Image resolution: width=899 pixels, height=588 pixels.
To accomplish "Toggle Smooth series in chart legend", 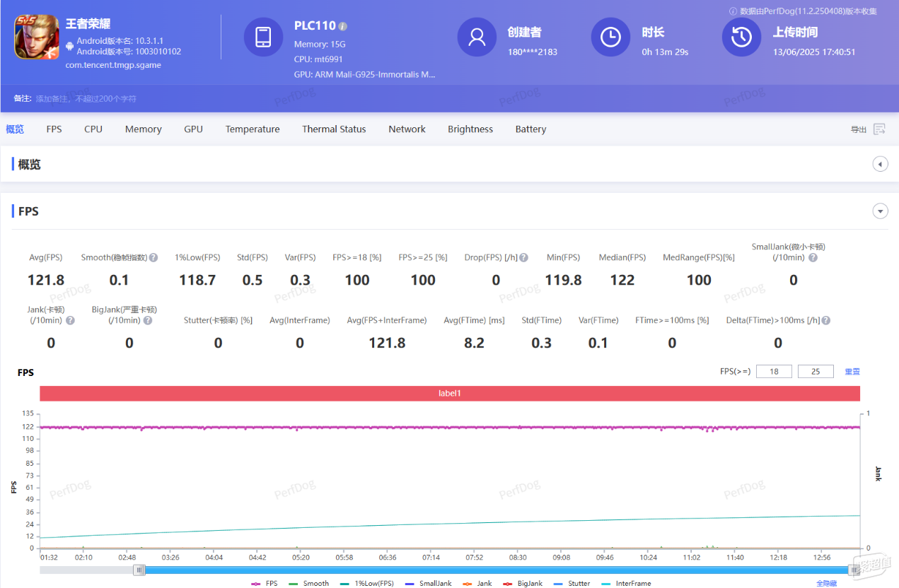I will (309, 584).
